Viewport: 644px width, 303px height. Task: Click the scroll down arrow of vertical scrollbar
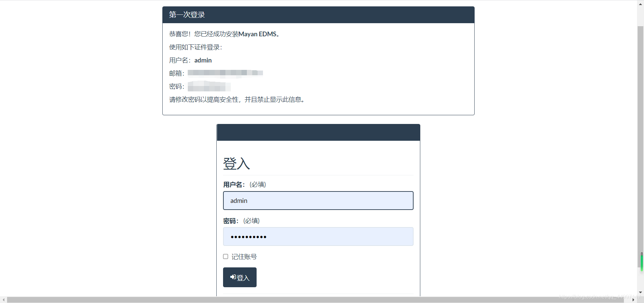click(x=640, y=293)
